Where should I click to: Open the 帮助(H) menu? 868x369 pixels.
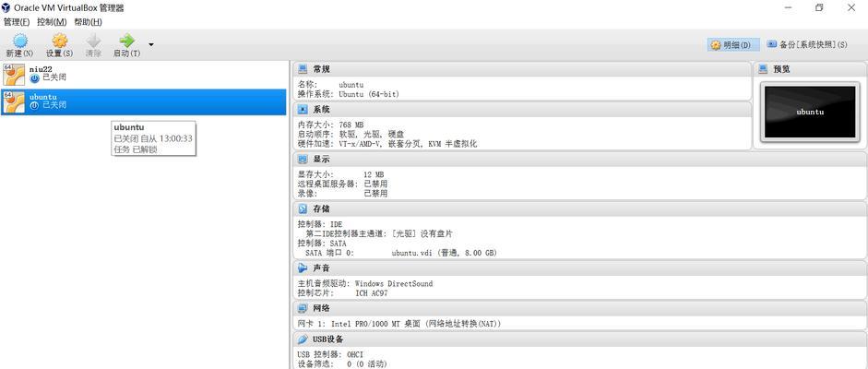point(88,22)
